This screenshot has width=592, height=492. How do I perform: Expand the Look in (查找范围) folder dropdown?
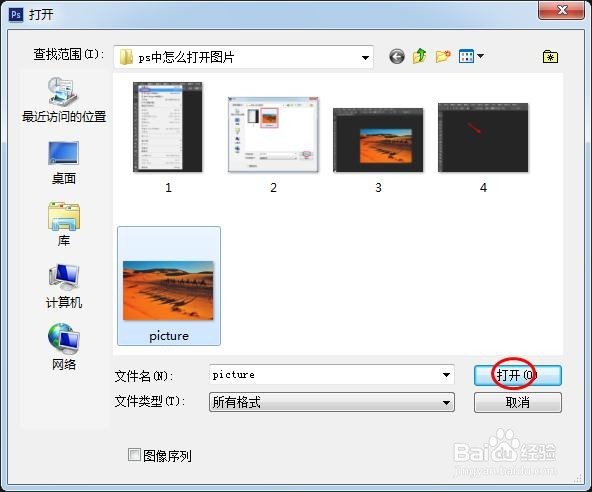(x=365, y=57)
